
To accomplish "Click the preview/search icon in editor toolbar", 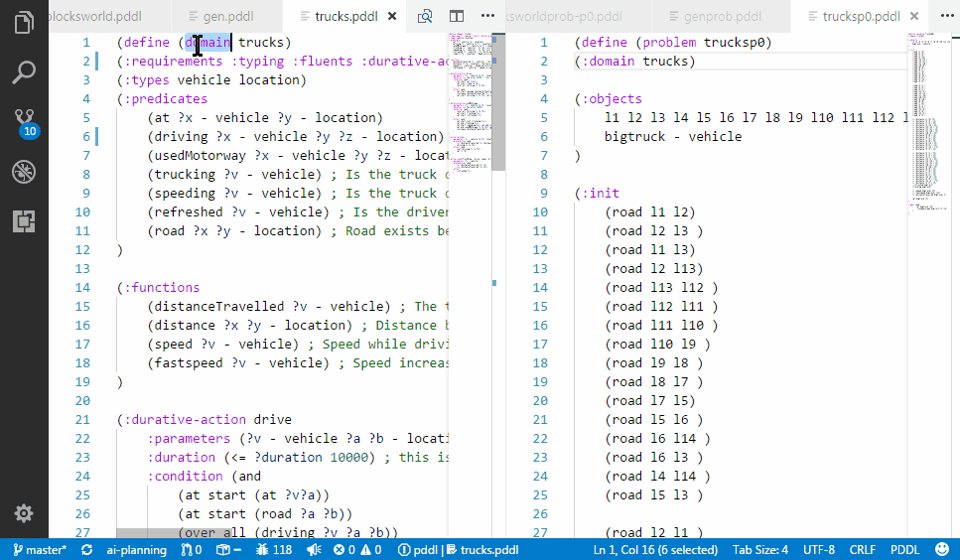I will (424, 17).
